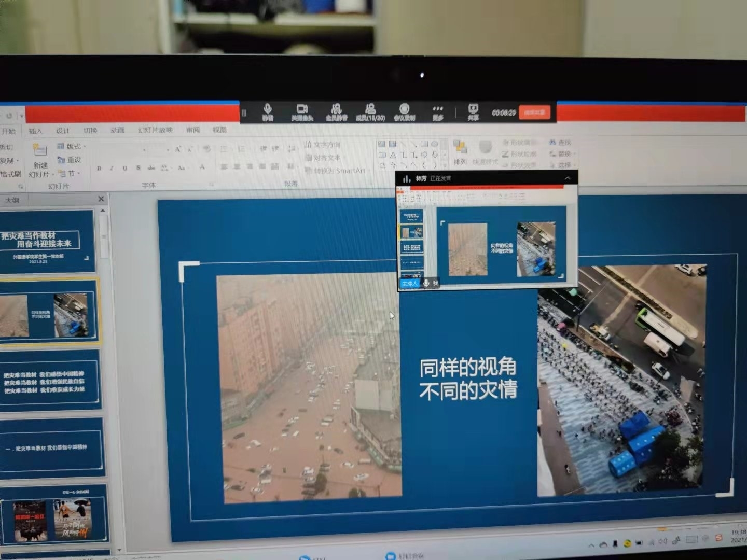Mute the microphone in the meeting toolbar
Viewport: 747px width, 560px height.
[x=268, y=111]
